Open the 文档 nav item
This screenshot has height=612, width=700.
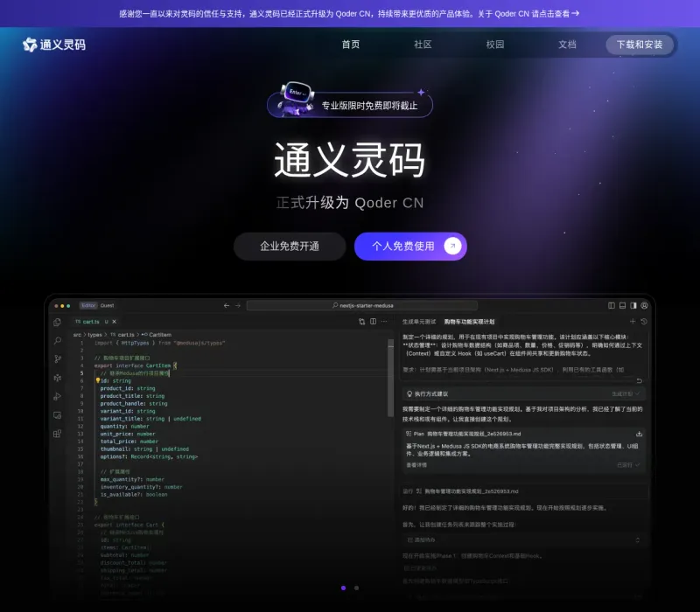tap(567, 45)
